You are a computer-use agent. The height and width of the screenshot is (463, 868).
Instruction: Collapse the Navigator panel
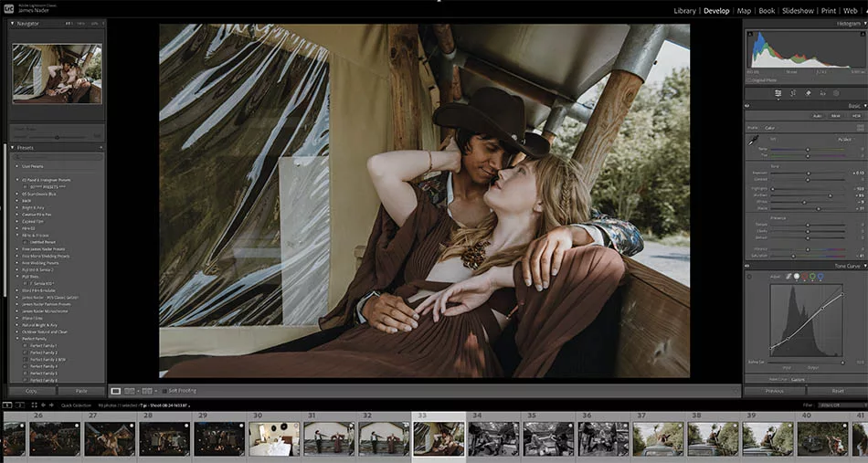coord(13,24)
